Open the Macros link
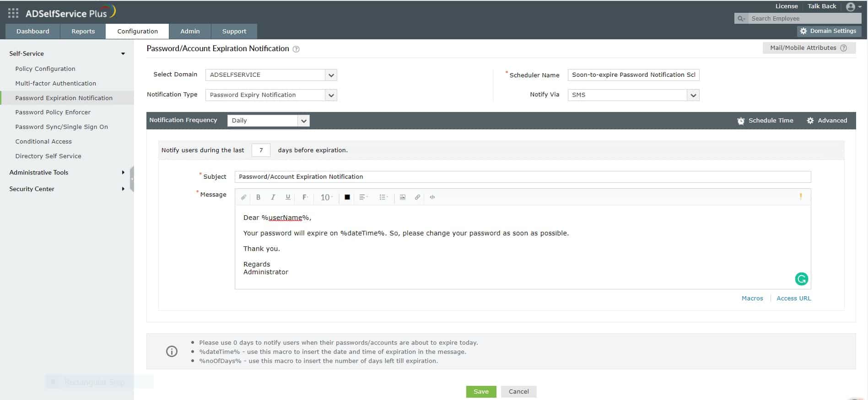 pos(752,299)
